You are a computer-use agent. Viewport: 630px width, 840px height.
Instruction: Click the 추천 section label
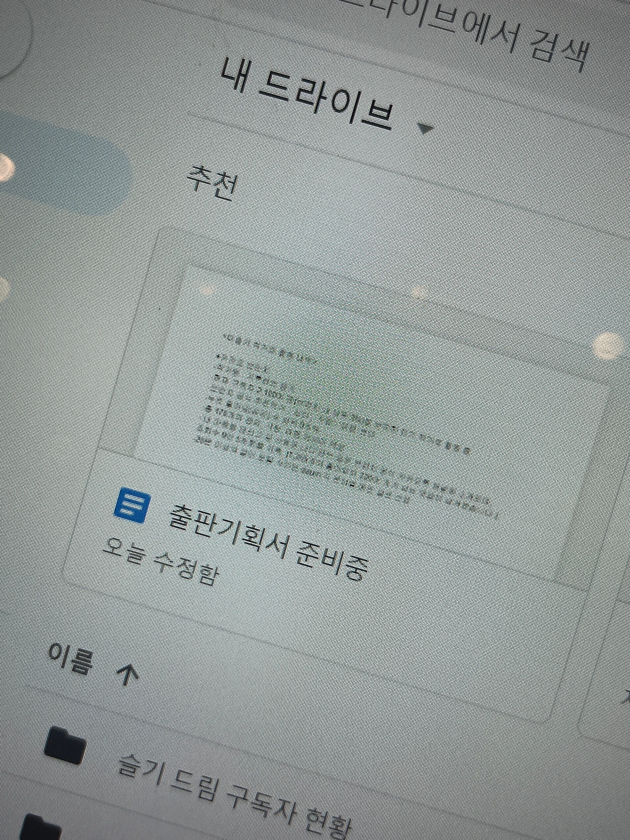[212, 183]
